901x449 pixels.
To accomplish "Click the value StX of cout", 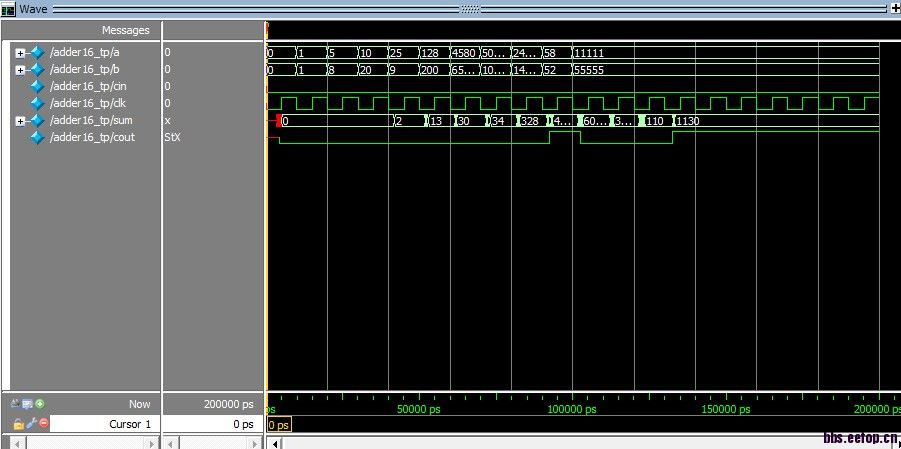I will [172, 137].
